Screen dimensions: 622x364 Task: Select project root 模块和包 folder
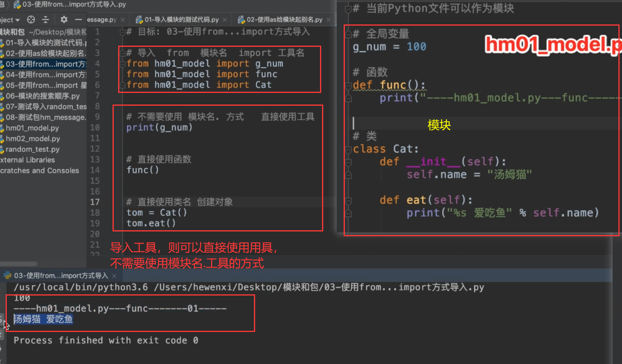43,32
